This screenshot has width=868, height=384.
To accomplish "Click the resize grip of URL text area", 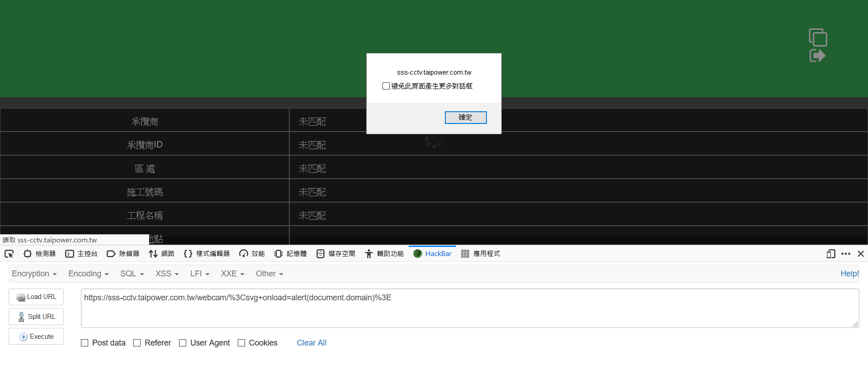I will pyautogui.click(x=855, y=324).
